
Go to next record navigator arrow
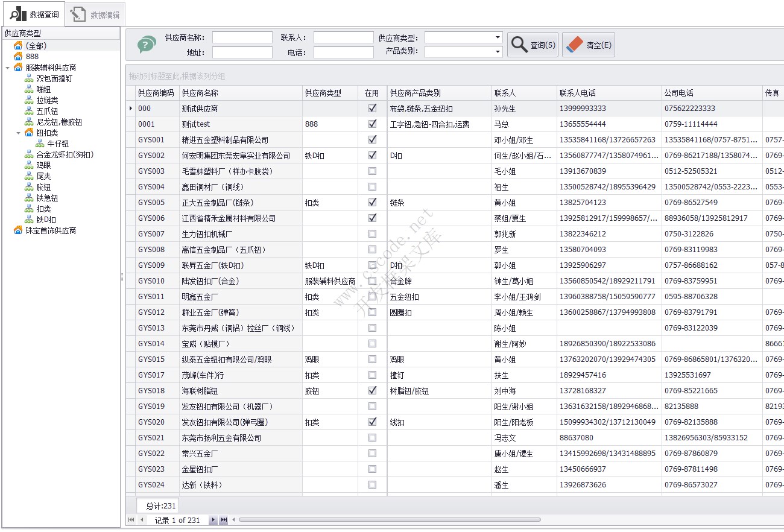click(x=213, y=520)
